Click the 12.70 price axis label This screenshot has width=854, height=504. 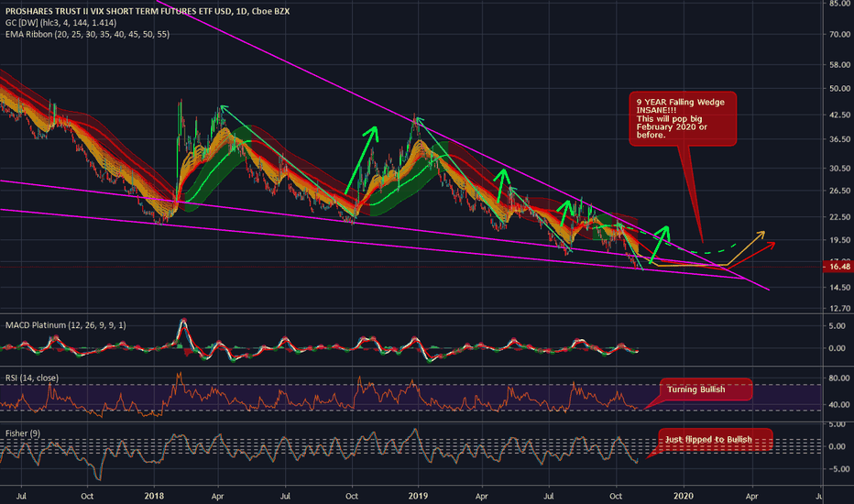[839, 309]
